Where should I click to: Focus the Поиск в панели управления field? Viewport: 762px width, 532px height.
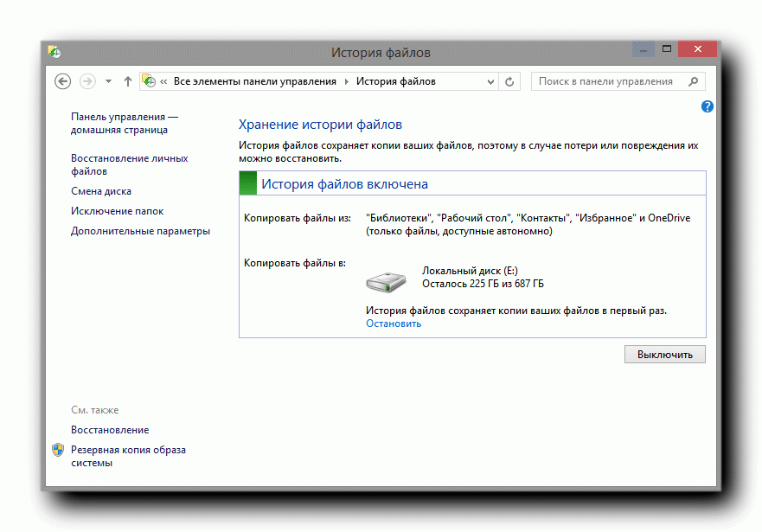click(x=605, y=81)
